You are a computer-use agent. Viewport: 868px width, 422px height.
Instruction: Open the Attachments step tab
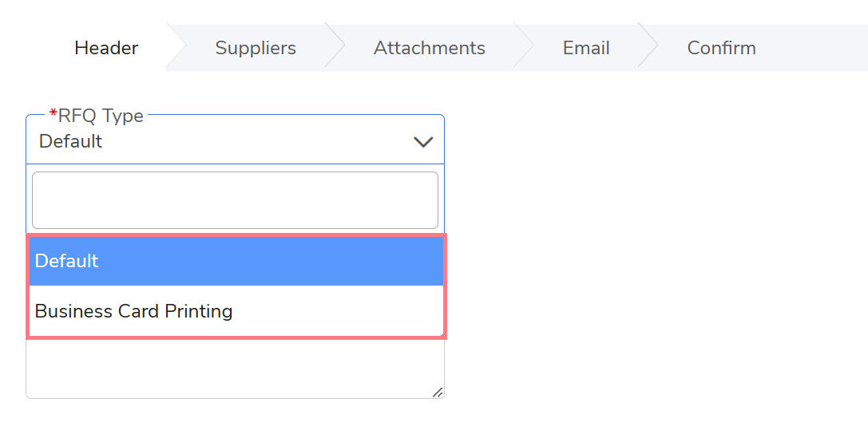click(x=430, y=48)
